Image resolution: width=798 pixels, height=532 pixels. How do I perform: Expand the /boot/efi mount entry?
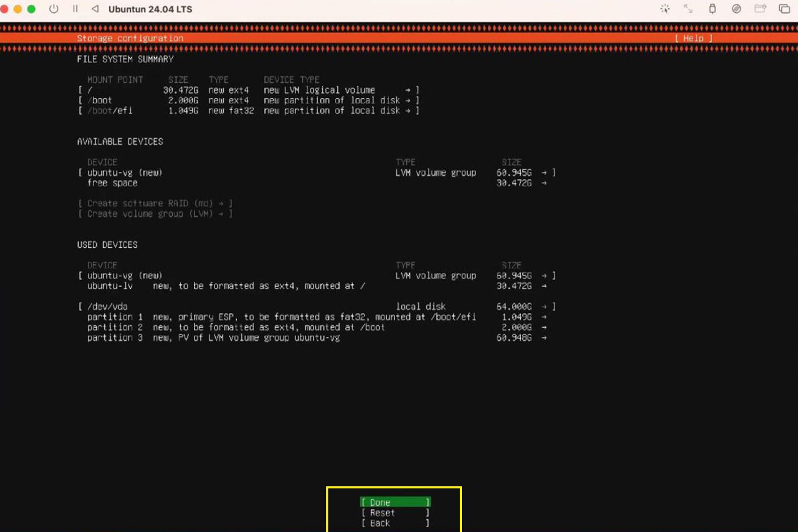(249, 111)
